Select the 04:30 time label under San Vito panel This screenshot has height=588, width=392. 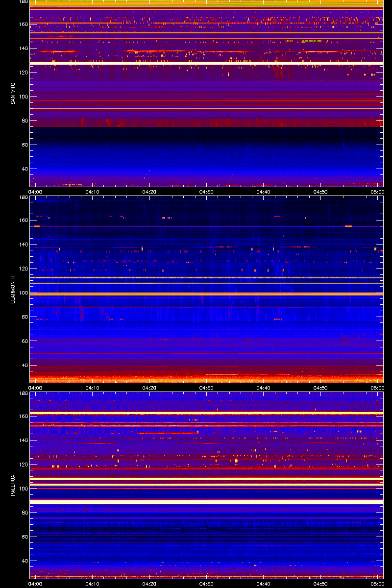[207, 192]
